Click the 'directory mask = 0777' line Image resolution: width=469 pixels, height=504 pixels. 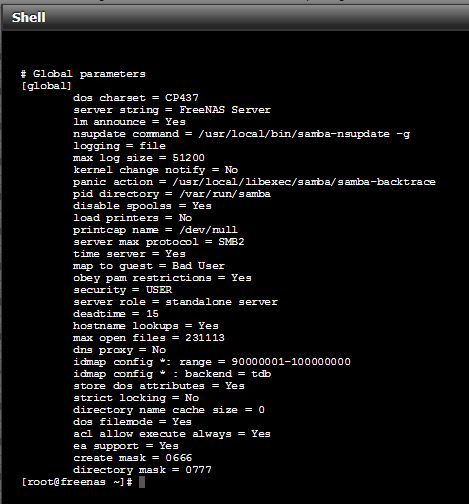(x=142, y=470)
